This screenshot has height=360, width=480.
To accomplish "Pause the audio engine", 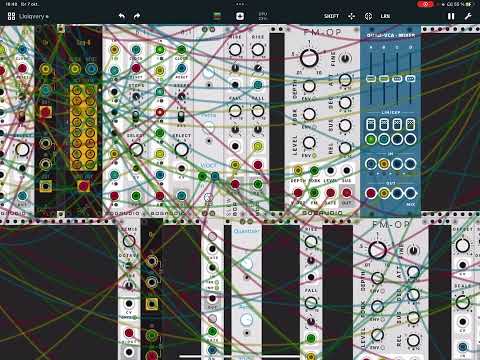I will tap(451, 16).
